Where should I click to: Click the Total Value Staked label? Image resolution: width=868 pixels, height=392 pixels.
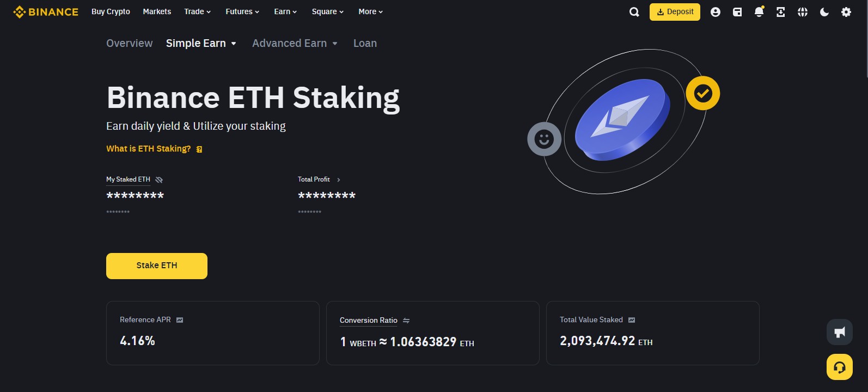click(x=591, y=320)
